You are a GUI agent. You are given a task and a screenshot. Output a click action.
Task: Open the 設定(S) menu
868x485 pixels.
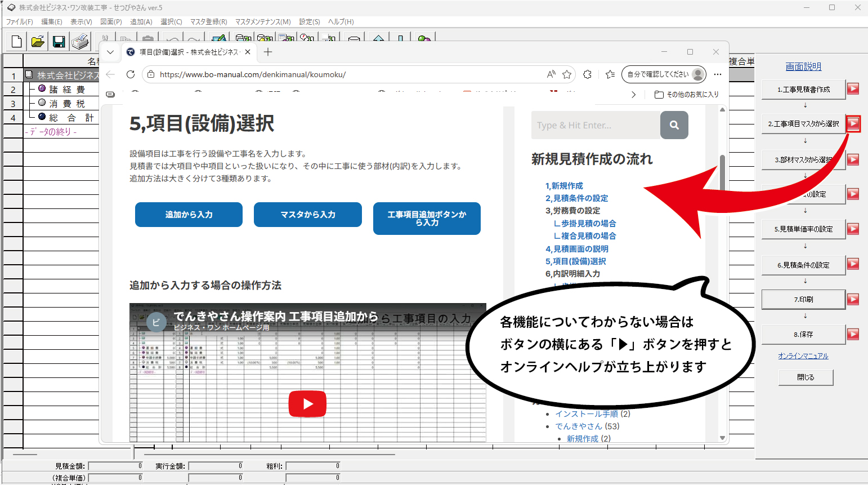tap(310, 21)
